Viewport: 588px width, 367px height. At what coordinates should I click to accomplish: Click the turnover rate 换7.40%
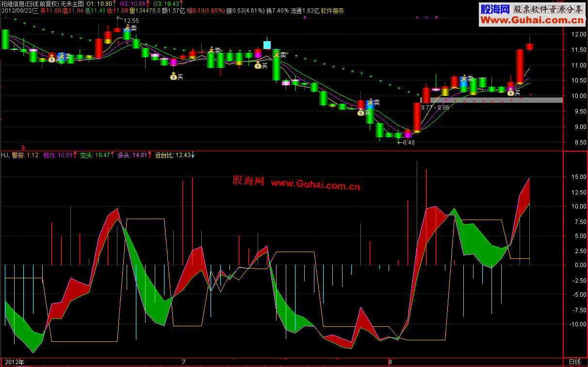click(x=278, y=10)
